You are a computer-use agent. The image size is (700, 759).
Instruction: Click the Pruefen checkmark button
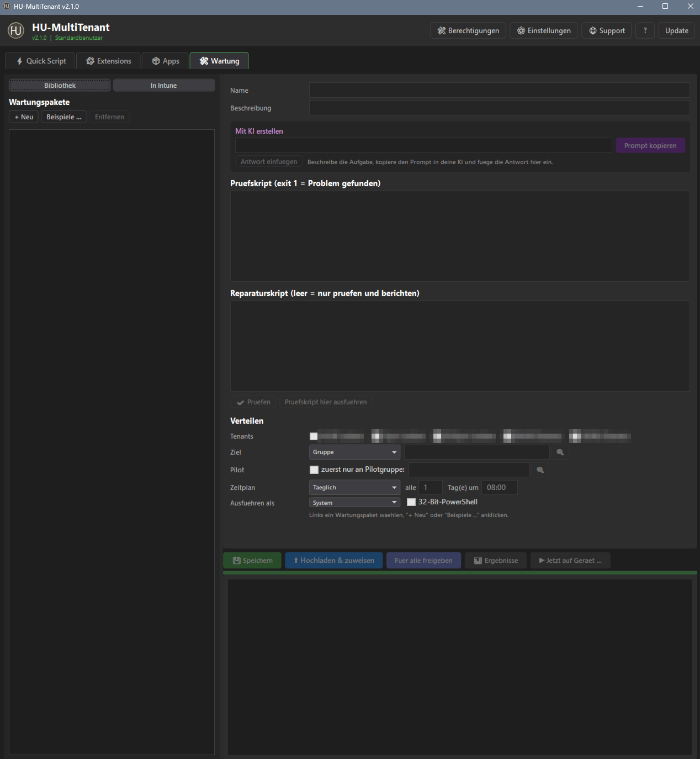(253, 402)
